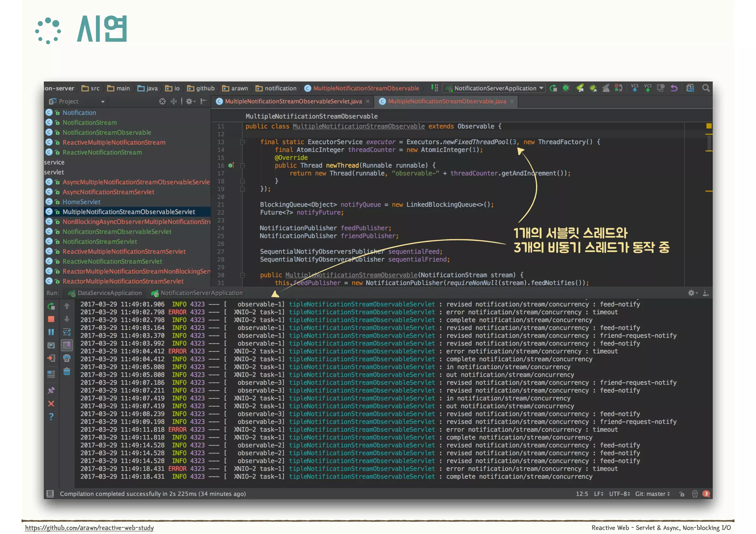Click the Debug bug icon in toolbar
This screenshot has width=756, height=534.
click(x=566, y=88)
